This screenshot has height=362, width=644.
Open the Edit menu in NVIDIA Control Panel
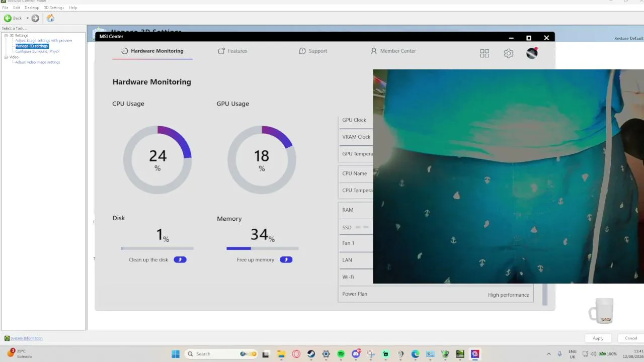(x=17, y=8)
